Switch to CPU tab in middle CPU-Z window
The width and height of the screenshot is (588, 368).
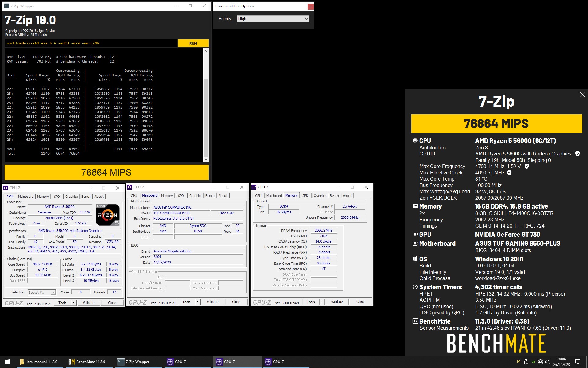(134, 196)
